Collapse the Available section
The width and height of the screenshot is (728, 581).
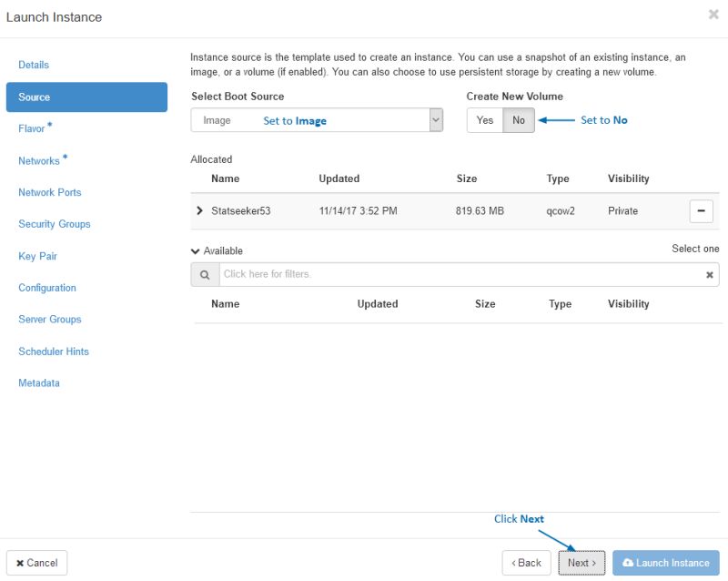195,250
